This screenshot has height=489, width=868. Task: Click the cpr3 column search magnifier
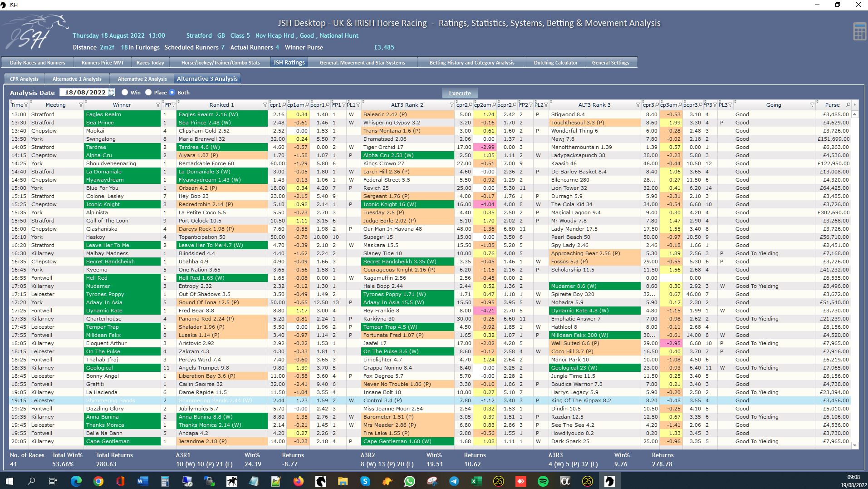pos(657,105)
